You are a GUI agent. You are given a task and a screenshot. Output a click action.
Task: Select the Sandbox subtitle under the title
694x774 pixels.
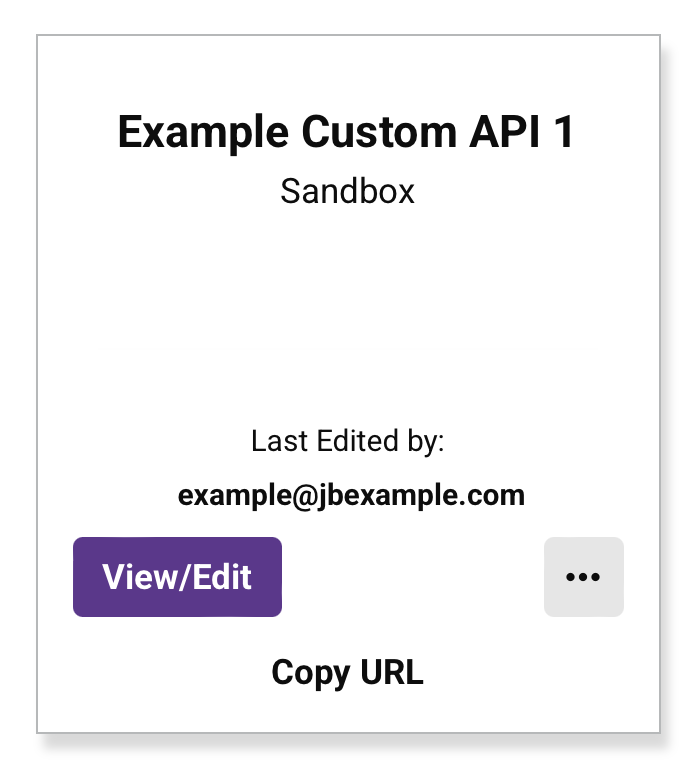pyautogui.click(x=347, y=191)
